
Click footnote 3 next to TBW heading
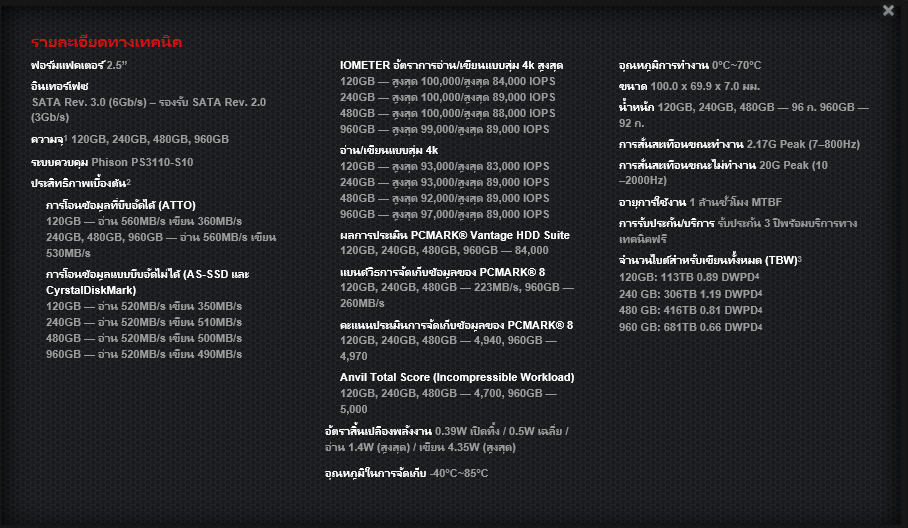(x=800, y=259)
